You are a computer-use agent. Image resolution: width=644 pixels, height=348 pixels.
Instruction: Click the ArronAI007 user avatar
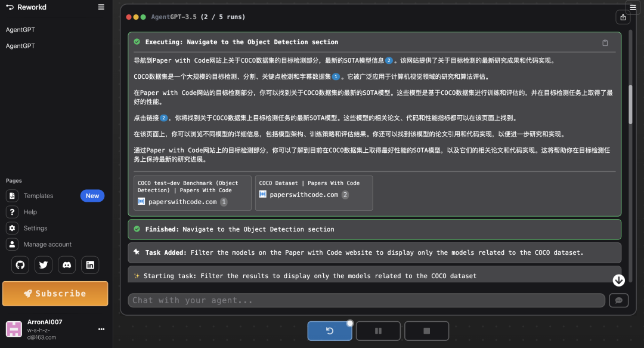tap(14, 329)
